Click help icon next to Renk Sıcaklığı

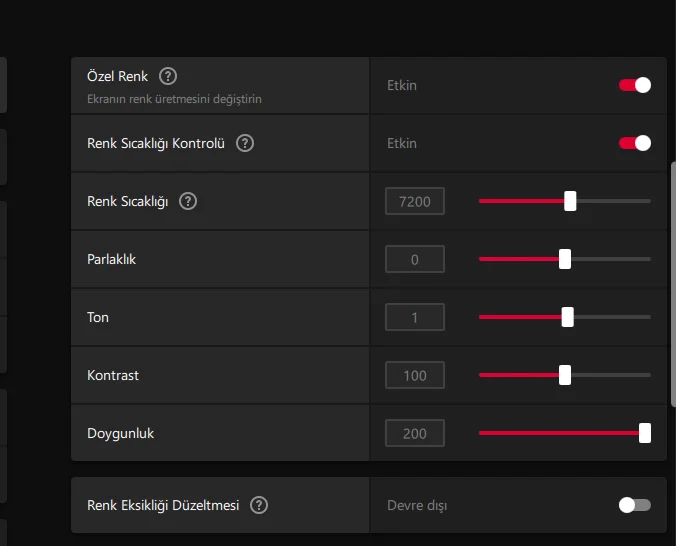coord(188,201)
